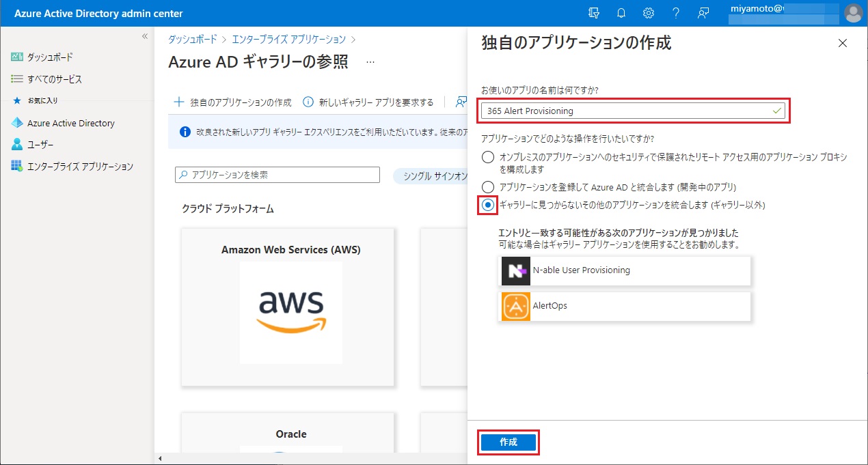The image size is (868, 465).
Task: Click the 作成 button
Action: pos(508,442)
